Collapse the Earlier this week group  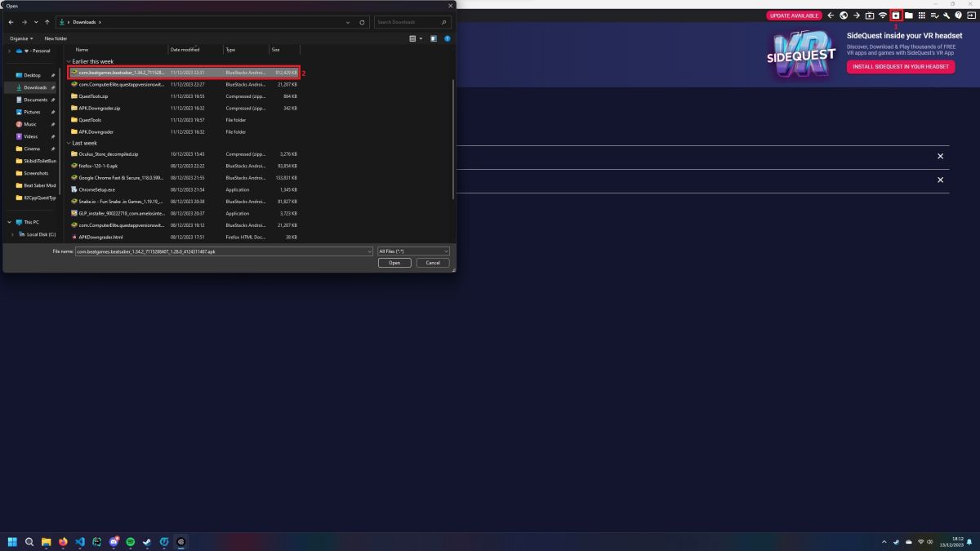pos(69,61)
